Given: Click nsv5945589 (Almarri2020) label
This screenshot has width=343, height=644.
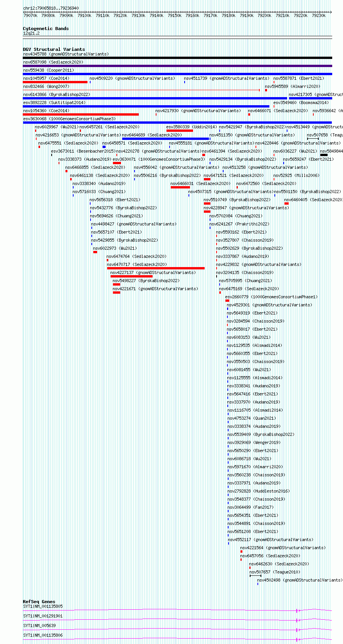Looking at the screenshot, I should tap(293, 87).
